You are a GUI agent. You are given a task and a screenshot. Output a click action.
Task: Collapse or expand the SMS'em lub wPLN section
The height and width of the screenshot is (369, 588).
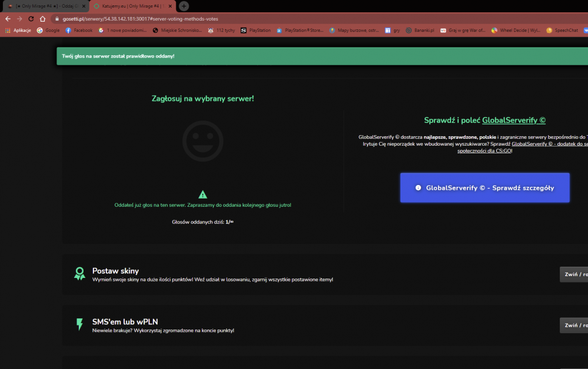574,326
